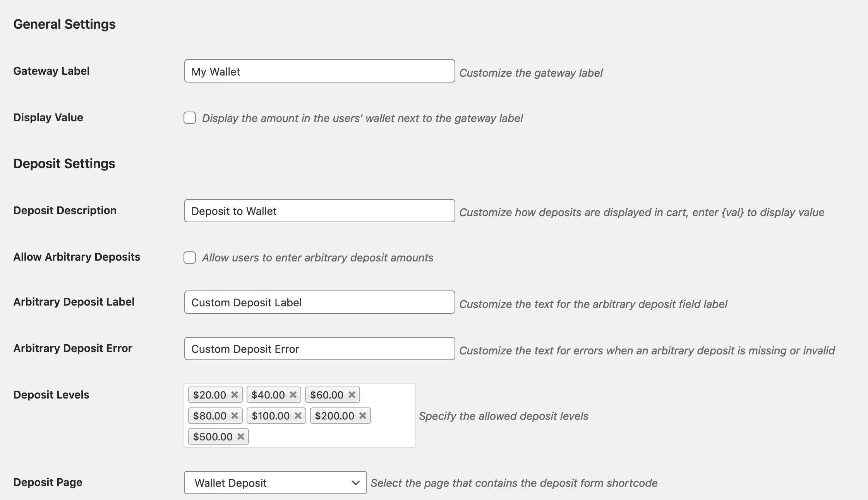
Task: Click the Arbitrary Deposit Label field
Action: tap(319, 302)
